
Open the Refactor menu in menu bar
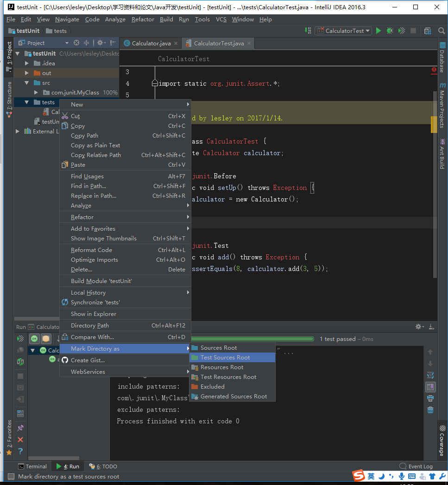tap(143, 19)
